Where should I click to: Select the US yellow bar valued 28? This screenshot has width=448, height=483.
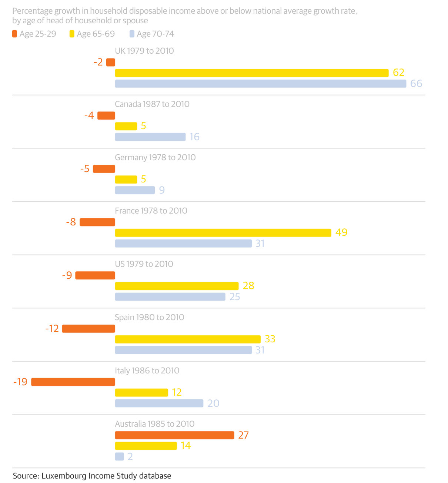point(177,286)
